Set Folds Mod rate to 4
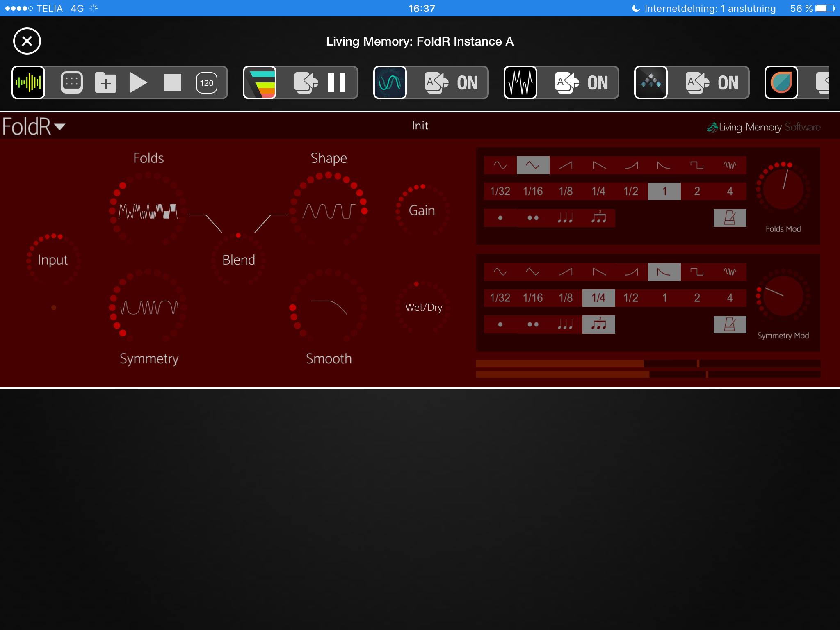Screen dimensions: 840x630 pyautogui.click(x=730, y=191)
